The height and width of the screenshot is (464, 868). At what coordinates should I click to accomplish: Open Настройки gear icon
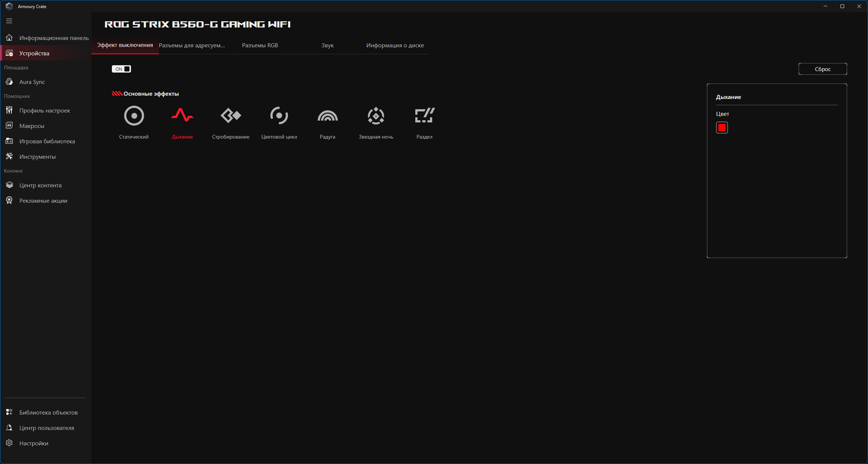[x=9, y=443]
